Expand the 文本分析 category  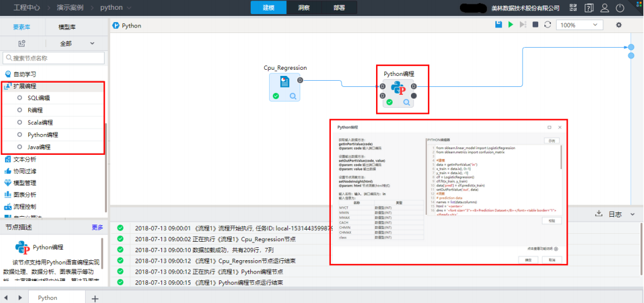coord(24,159)
